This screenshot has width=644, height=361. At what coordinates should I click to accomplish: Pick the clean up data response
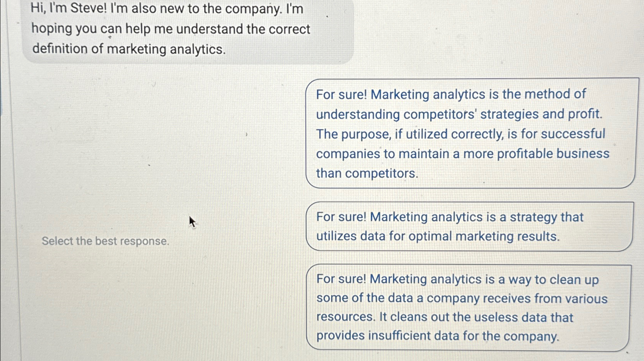coord(468,307)
